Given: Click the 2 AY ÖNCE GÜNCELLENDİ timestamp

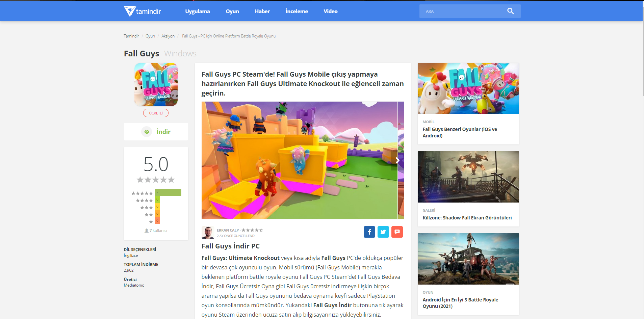Looking at the screenshot, I should pos(236,236).
